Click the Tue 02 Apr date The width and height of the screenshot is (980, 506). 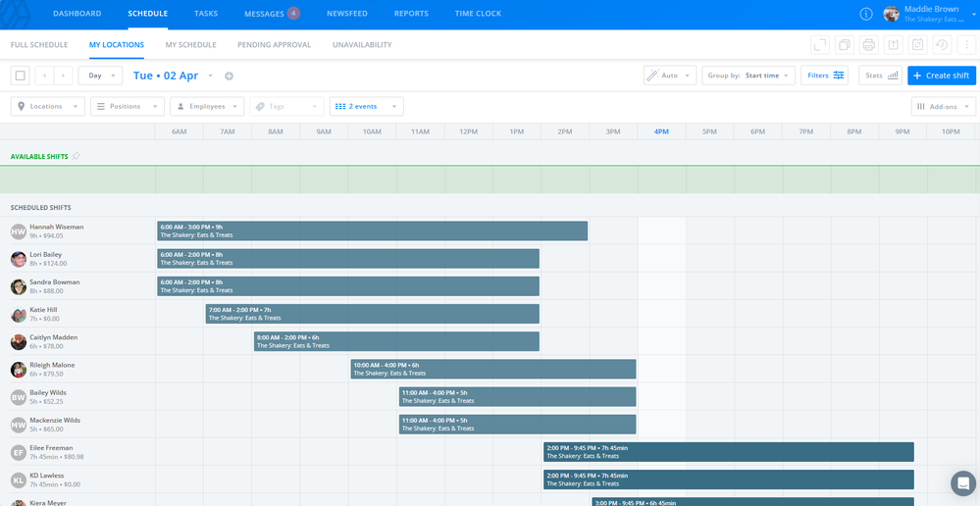[x=166, y=76]
